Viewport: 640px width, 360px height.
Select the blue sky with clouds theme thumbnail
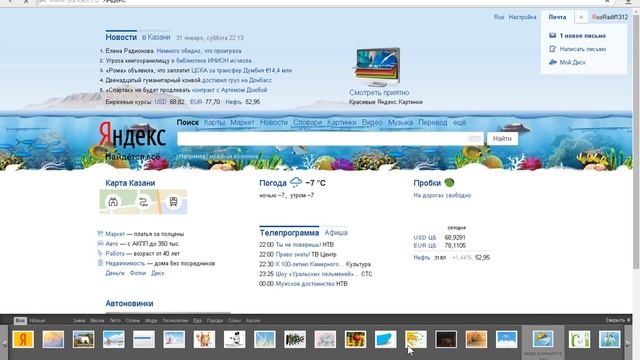[506, 339]
